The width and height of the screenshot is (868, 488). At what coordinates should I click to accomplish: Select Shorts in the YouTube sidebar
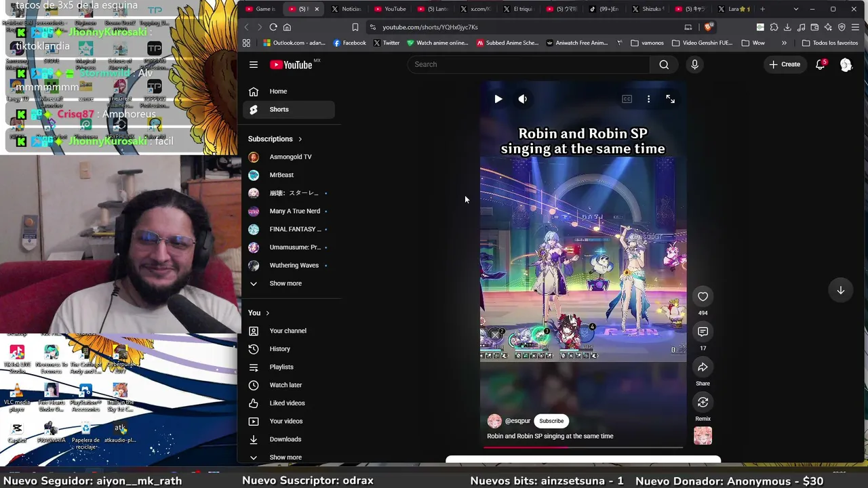point(289,109)
